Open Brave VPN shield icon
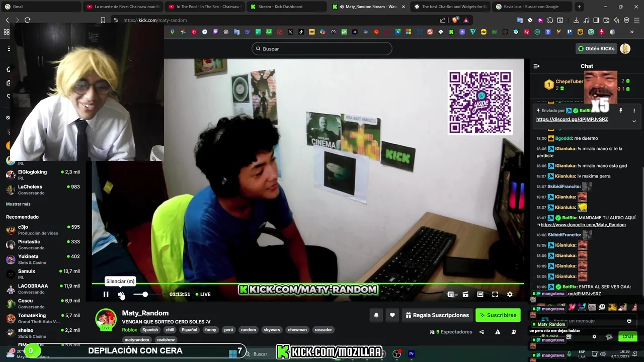The height and width of the screenshot is (362, 644). tap(626, 20)
